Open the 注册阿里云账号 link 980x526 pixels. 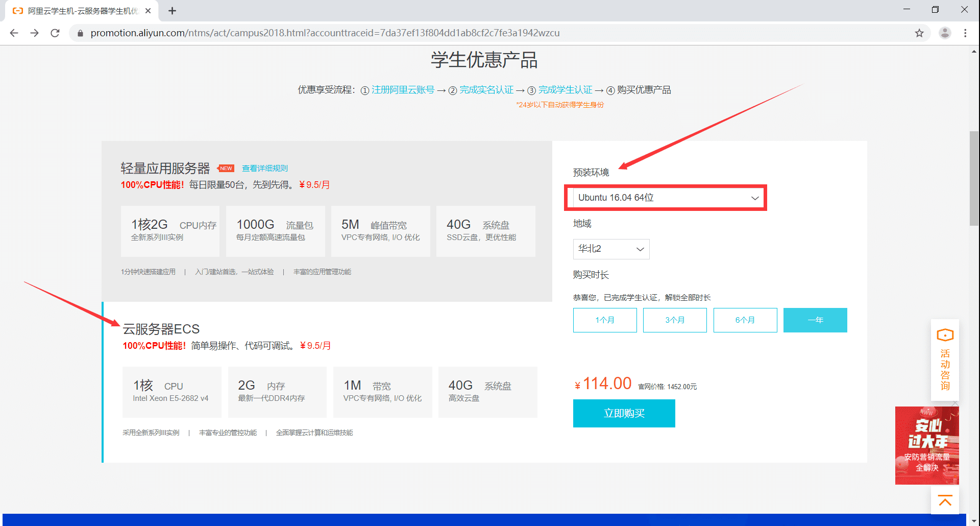(x=403, y=90)
